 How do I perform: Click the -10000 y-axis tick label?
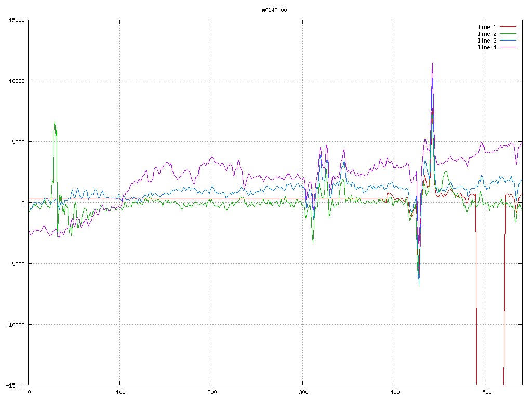(x=15, y=324)
